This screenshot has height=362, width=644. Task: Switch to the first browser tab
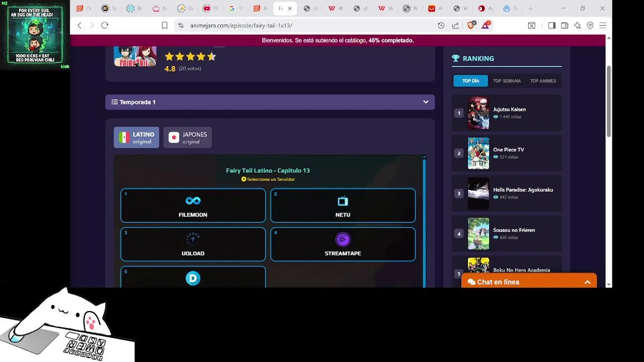[84, 9]
